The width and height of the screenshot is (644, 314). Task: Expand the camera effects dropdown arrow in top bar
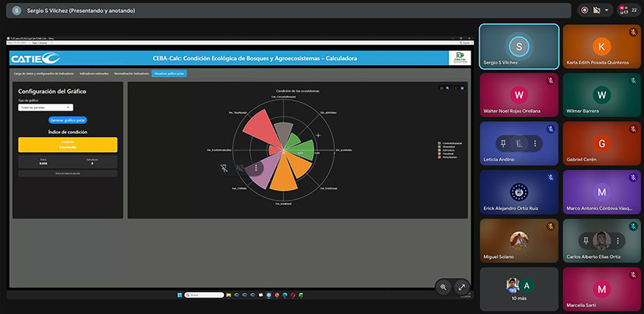[x=608, y=10]
